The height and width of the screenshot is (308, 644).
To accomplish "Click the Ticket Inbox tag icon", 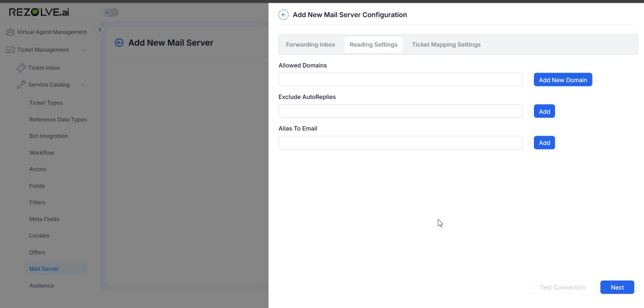I will pyautogui.click(x=21, y=68).
